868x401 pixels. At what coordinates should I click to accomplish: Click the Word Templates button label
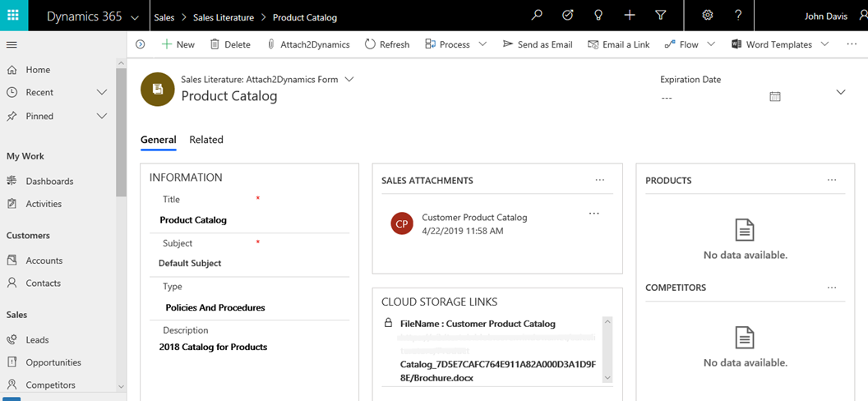779,44
